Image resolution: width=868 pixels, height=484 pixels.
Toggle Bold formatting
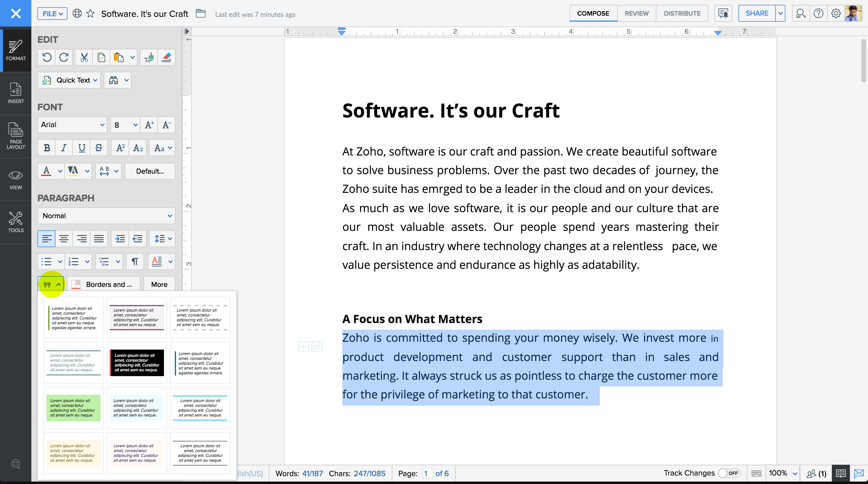(x=47, y=148)
